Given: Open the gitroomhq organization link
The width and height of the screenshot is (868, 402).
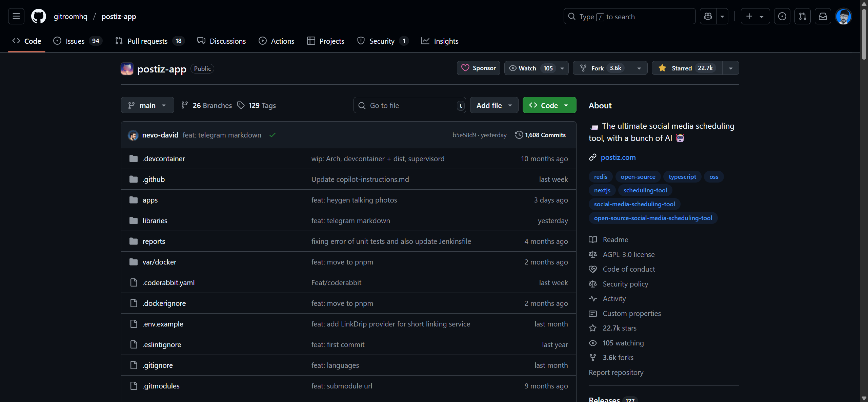Looking at the screenshot, I should click(70, 16).
